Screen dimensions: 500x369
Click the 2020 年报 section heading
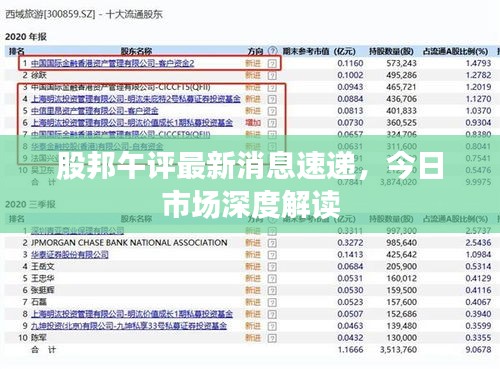(26, 36)
